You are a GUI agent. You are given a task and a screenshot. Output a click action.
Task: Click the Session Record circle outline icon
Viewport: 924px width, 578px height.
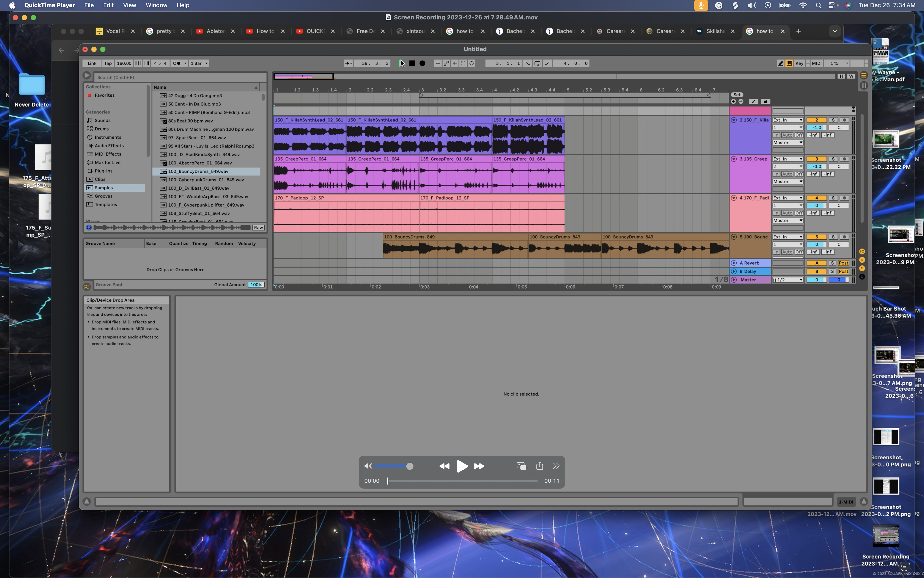pos(471,63)
